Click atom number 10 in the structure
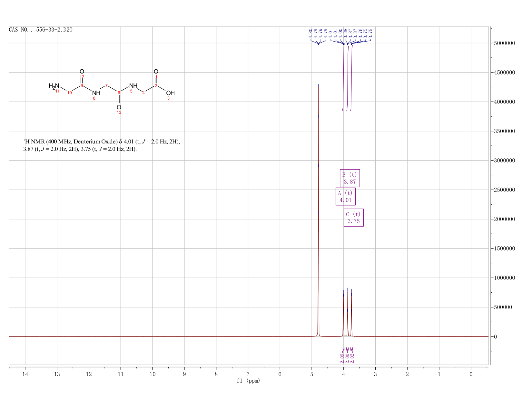The image size is (532, 411). tap(69, 93)
